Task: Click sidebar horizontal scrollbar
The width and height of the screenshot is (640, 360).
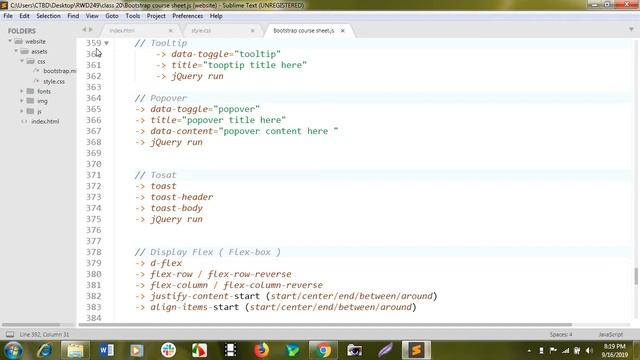Action: click(31, 325)
